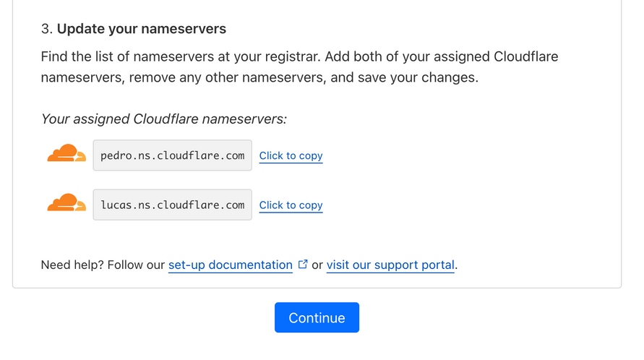The image size is (644, 360).
Task: Open the set-up documentation link
Action: coord(230,265)
